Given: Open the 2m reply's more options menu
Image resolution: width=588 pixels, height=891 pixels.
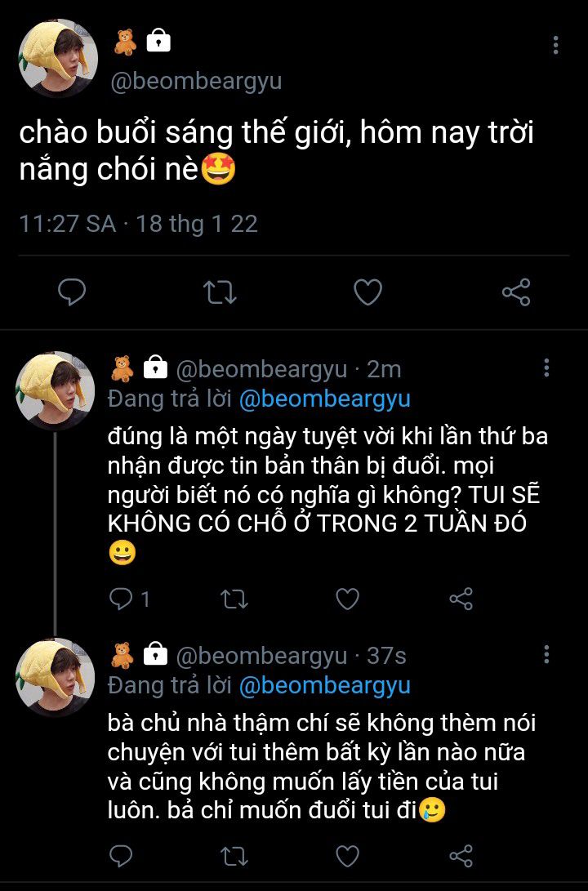Looking at the screenshot, I should tap(546, 368).
